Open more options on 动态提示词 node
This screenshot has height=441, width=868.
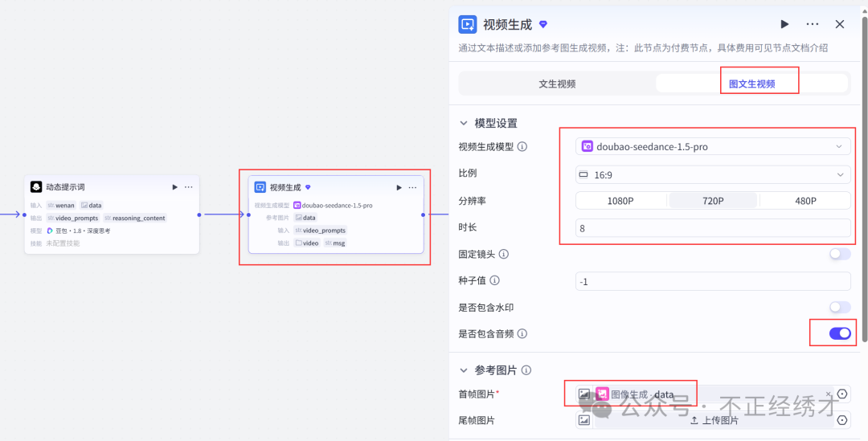click(189, 187)
